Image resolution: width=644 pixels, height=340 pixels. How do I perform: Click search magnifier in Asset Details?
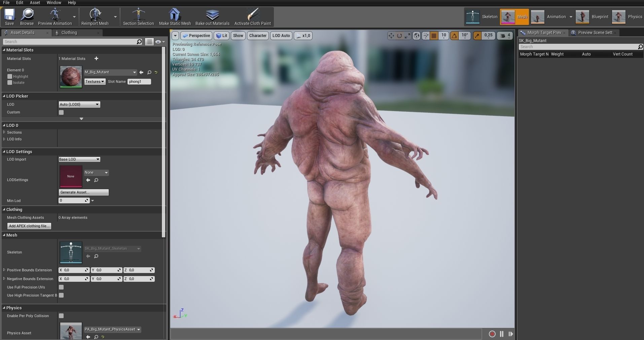[x=139, y=42]
